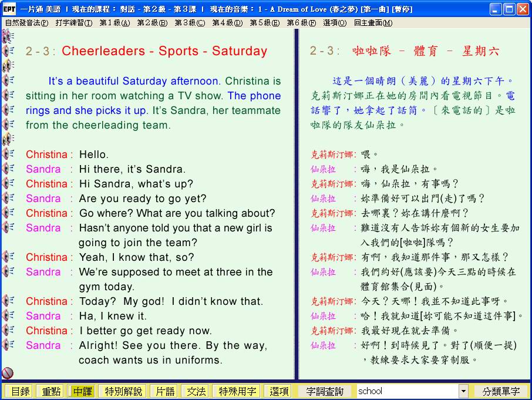Click the 字詞查詢 word lookup button
Screen dimensions: 532x400
[324, 391]
